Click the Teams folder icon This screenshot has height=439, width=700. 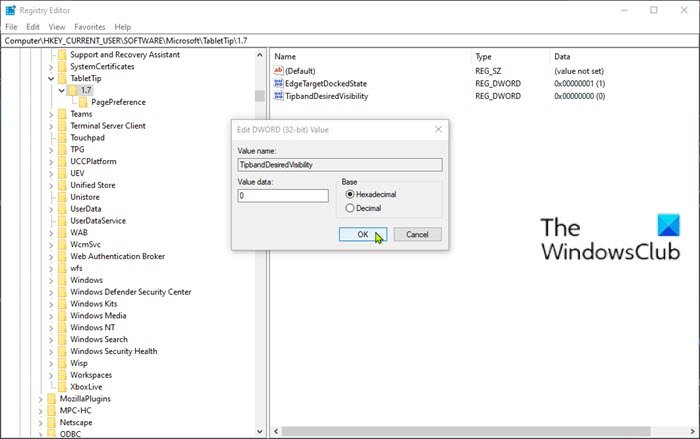tap(62, 114)
